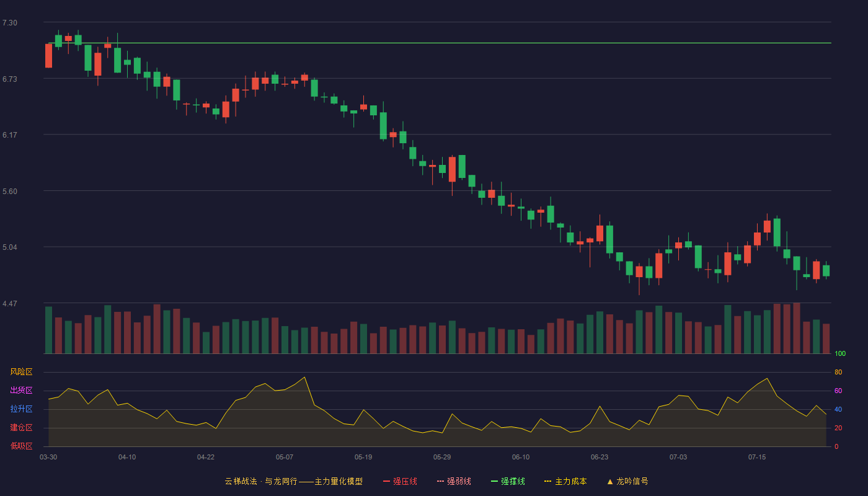Image resolution: width=868 pixels, height=496 pixels.
Task: Click the 建仓区 zone label
Action: [x=21, y=428]
